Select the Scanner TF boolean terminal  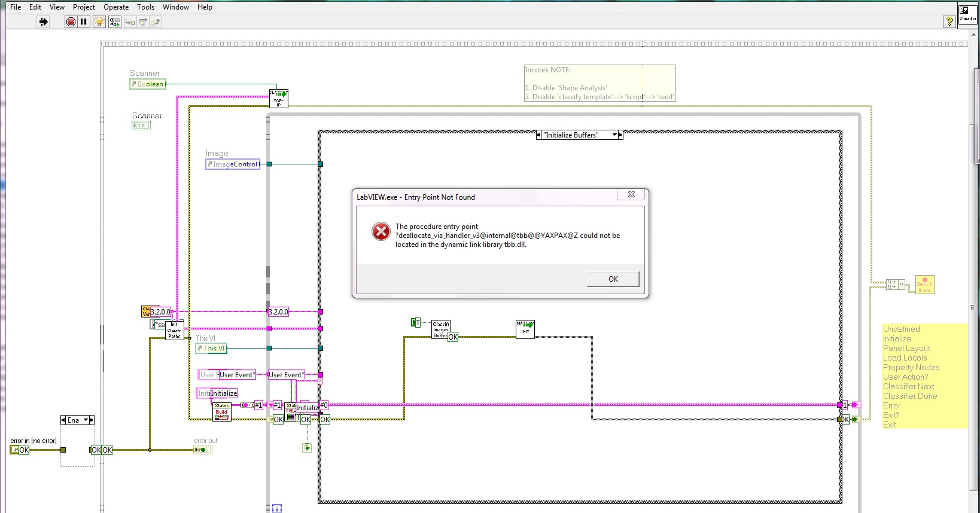click(141, 126)
